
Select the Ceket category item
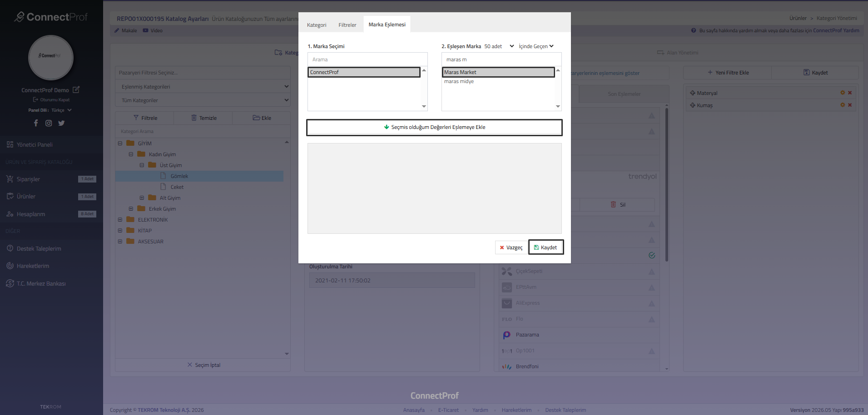177,187
